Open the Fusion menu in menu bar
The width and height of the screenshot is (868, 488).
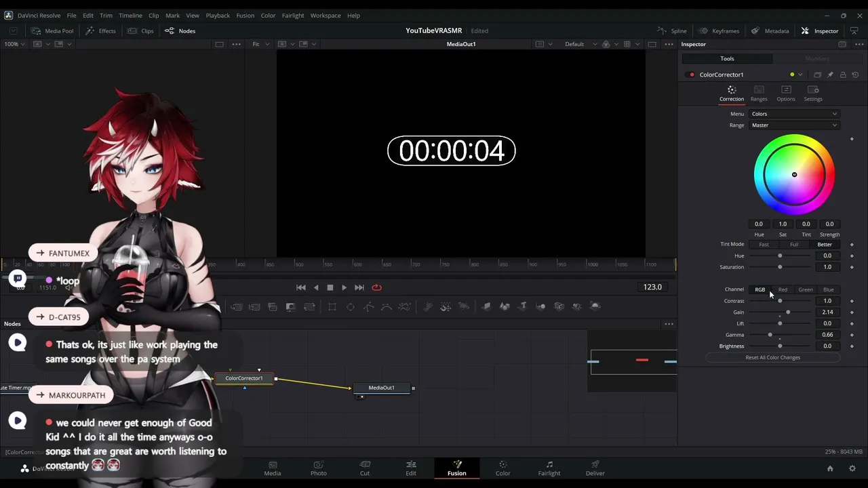click(245, 15)
